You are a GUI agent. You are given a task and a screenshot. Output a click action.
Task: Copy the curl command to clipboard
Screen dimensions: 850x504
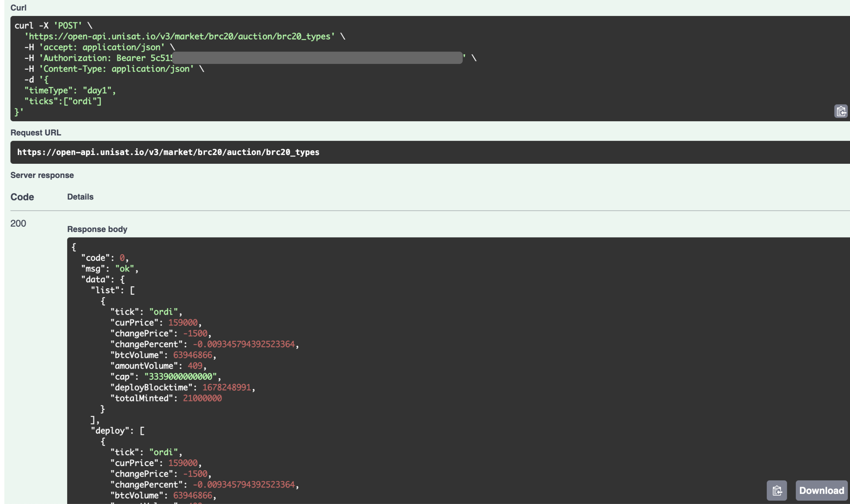coord(841,111)
